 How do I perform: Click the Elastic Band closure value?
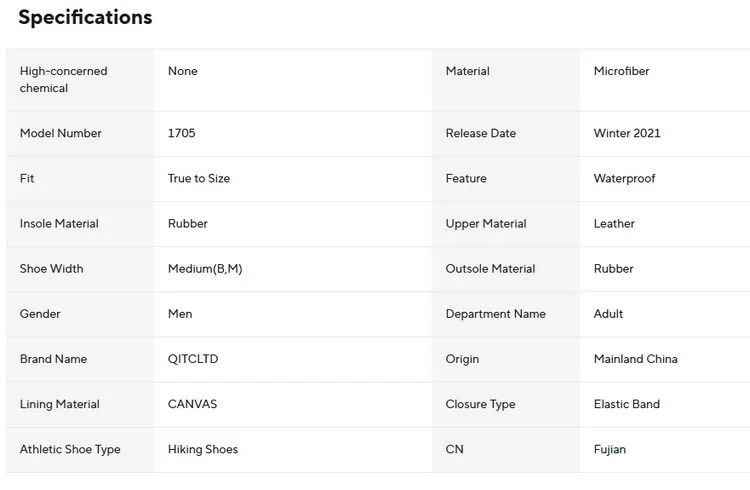(626, 404)
